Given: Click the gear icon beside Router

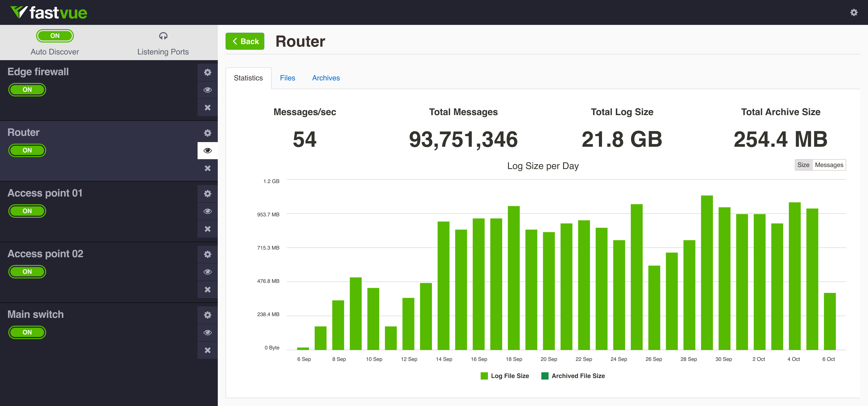Looking at the screenshot, I should click(x=208, y=133).
